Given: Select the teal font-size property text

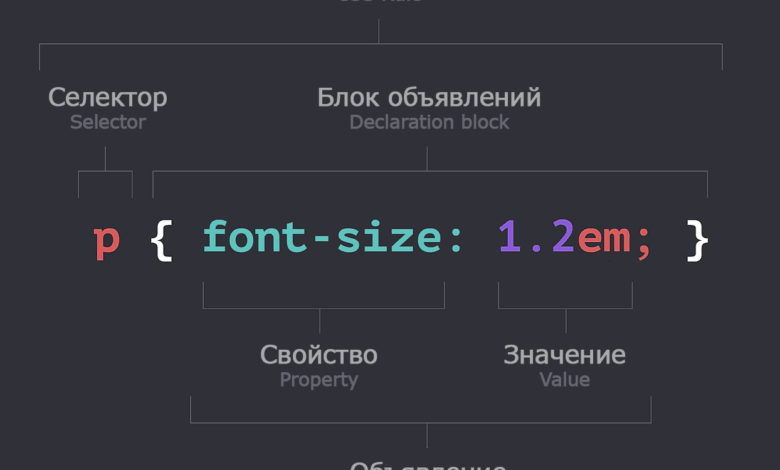Looking at the screenshot, I should pos(320,238).
